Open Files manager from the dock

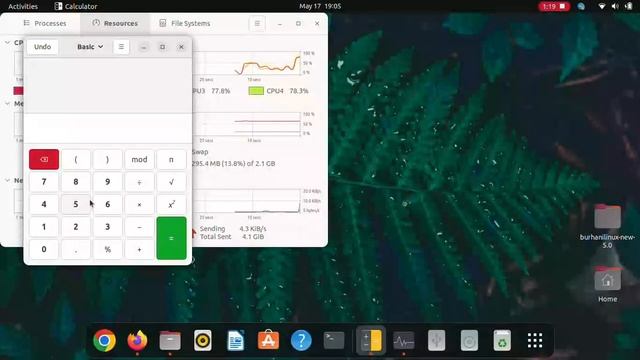pyautogui.click(x=170, y=340)
